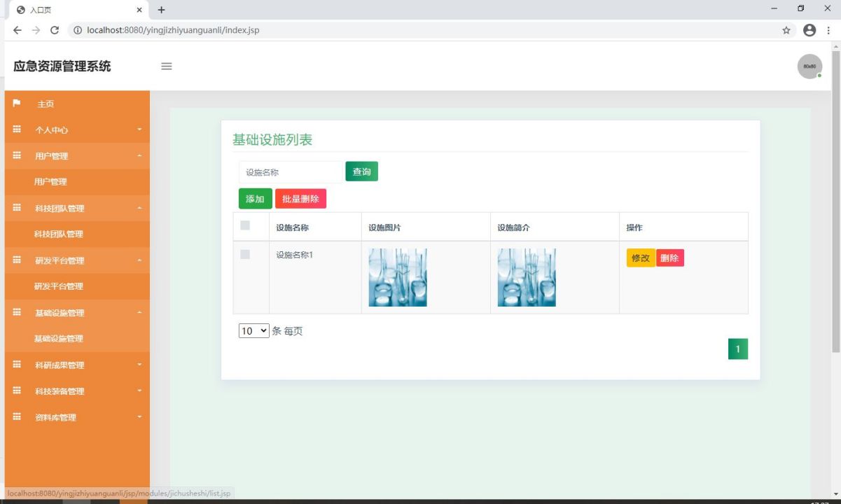Go back with browser back arrow

(x=18, y=30)
